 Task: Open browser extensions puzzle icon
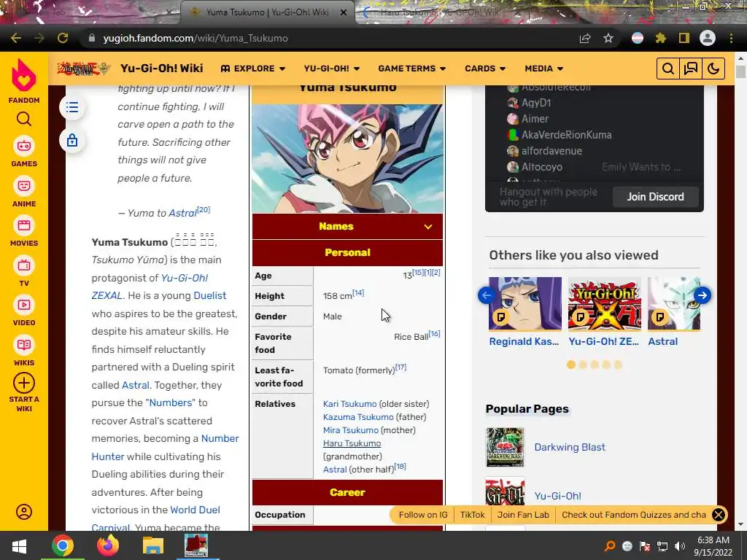pos(661,38)
